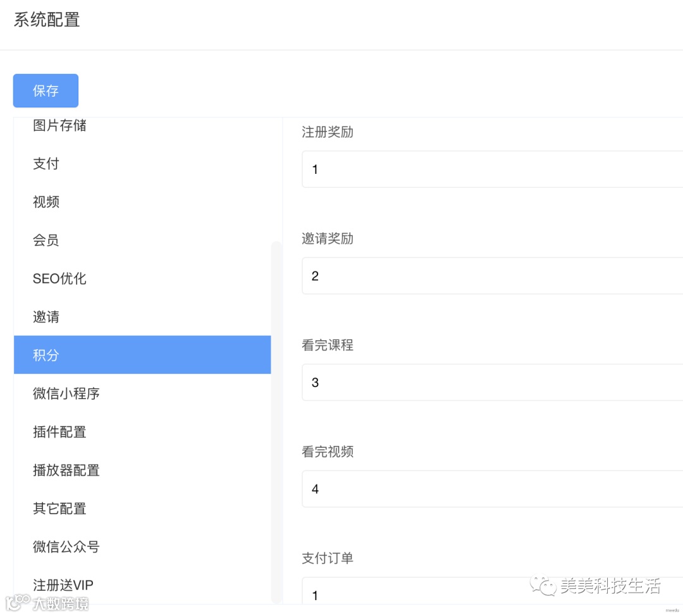This screenshot has height=616, width=683.
Task: Click the 看完课程 points input
Action: (492, 383)
